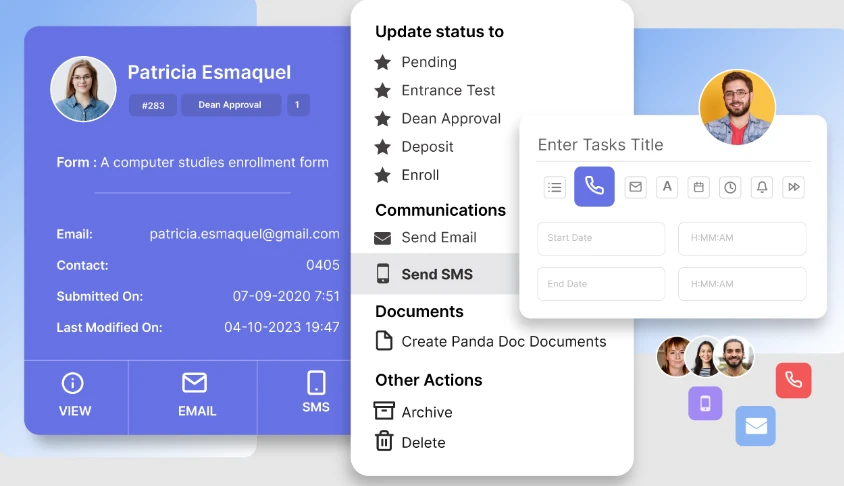Choose Send Email under Communications

[439, 237]
